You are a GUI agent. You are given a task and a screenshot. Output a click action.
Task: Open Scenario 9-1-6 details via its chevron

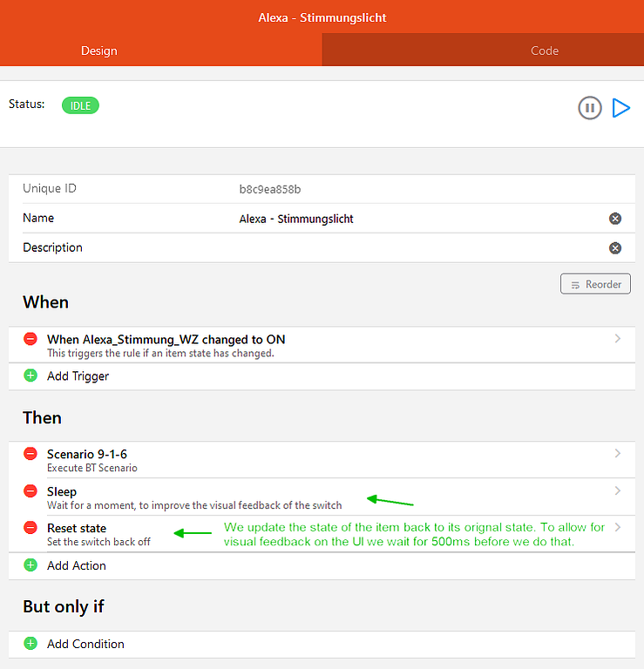[x=618, y=454]
